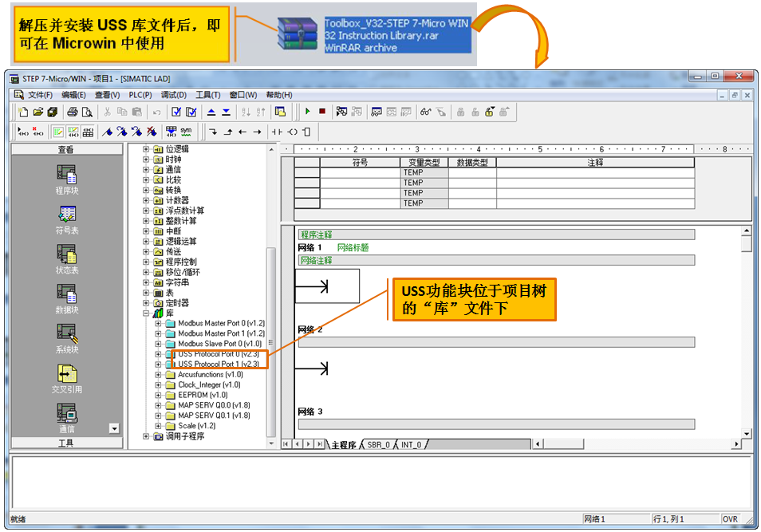The width and height of the screenshot is (761, 532).
Task: Expand the 定时器 tree node
Action: (x=146, y=303)
